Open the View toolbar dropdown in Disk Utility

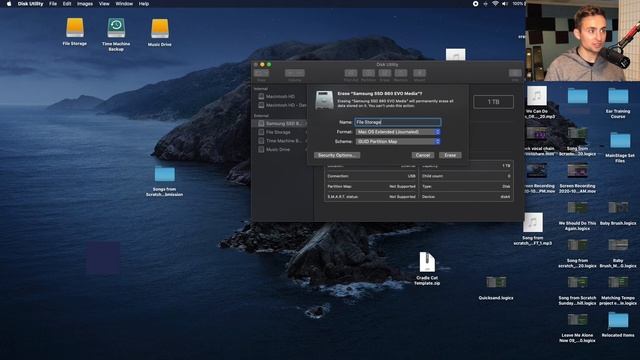[x=261, y=73]
